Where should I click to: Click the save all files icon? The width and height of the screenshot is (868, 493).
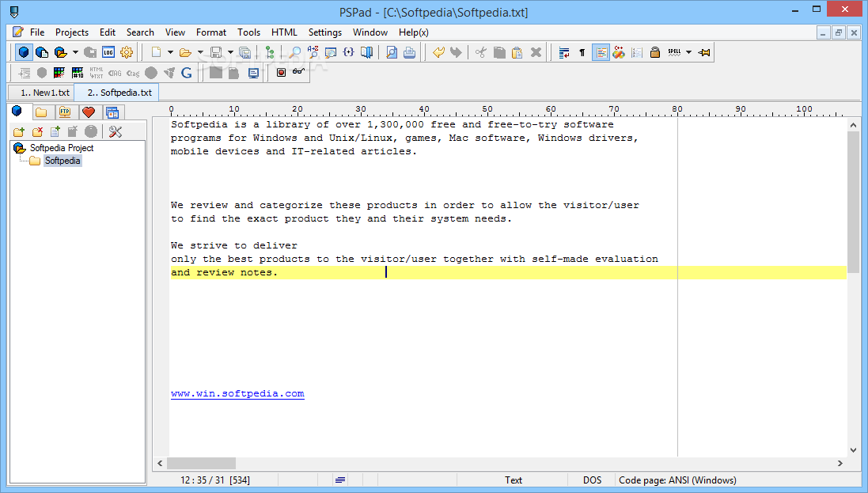click(244, 52)
